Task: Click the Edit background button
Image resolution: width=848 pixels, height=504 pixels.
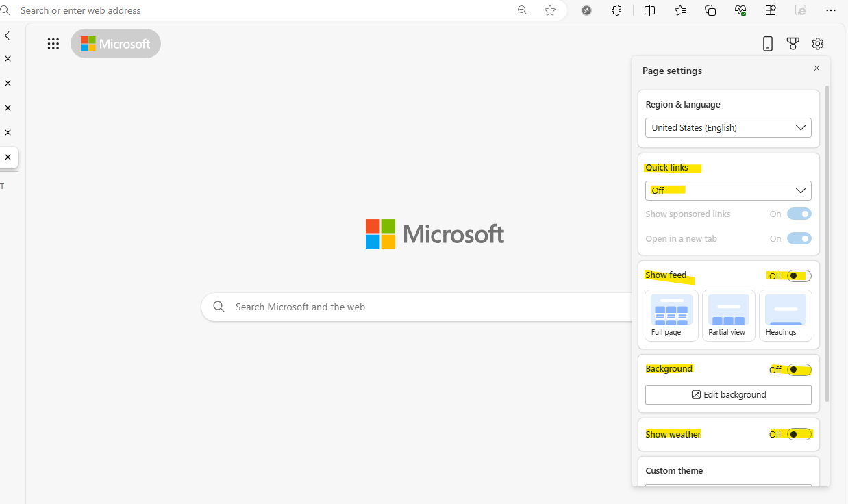Action: point(728,394)
